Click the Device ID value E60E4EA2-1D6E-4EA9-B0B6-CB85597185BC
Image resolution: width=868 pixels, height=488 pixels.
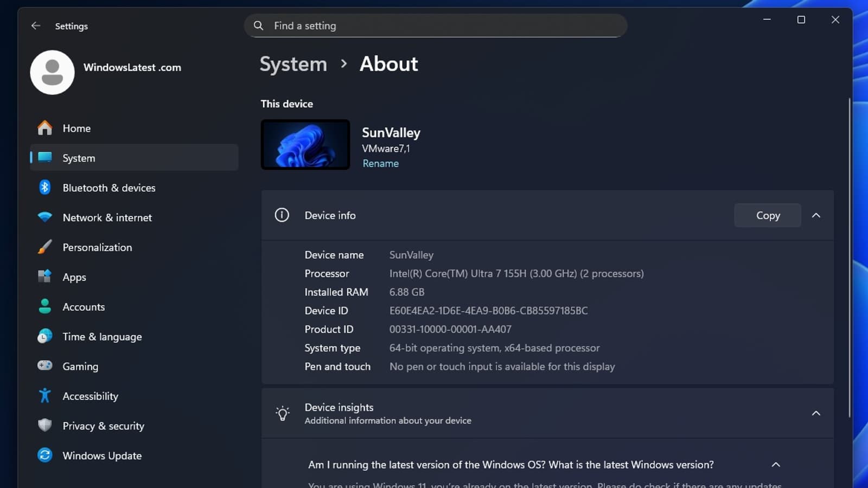pos(488,311)
